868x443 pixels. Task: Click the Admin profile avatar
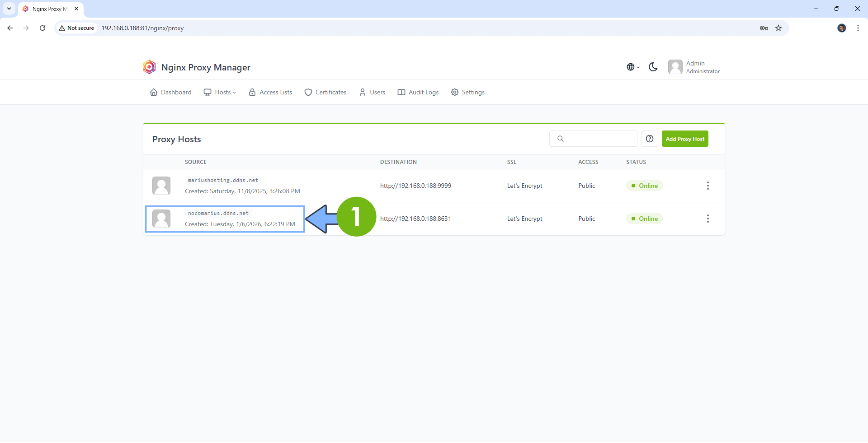point(675,67)
